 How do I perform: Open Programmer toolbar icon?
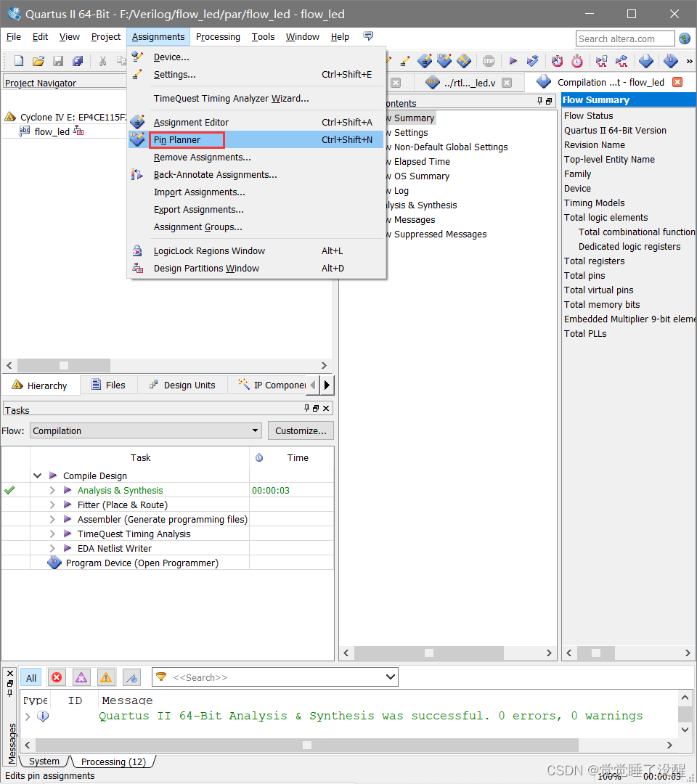pyautogui.click(x=671, y=61)
